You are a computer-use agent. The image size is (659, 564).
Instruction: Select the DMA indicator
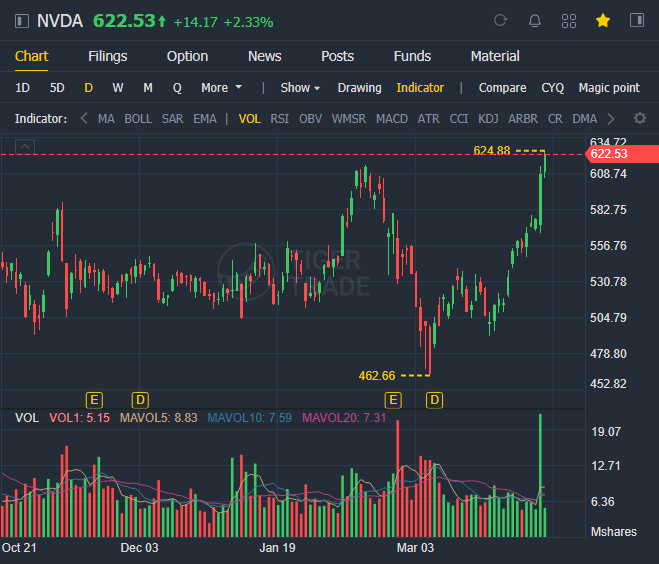[x=585, y=119]
